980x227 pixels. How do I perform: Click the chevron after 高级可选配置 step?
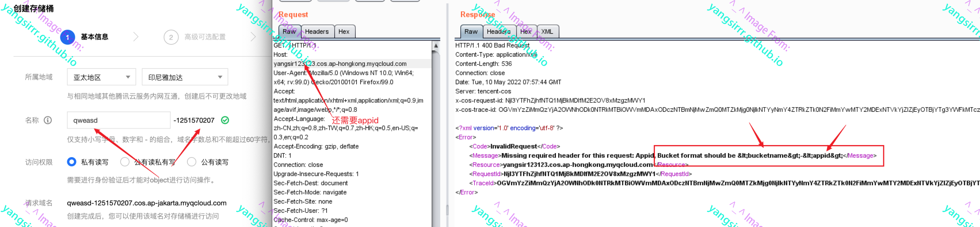click(253, 37)
